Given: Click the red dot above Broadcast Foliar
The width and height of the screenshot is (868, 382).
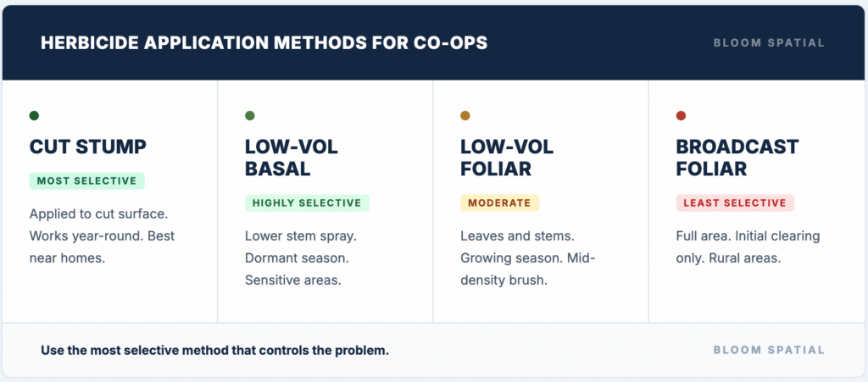Looking at the screenshot, I should point(681,116).
